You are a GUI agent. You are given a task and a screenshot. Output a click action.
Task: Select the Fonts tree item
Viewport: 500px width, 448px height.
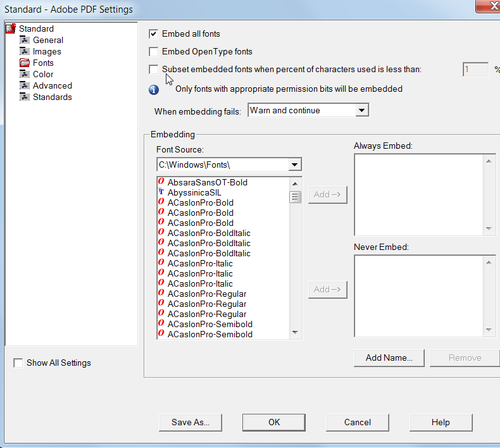click(x=43, y=63)
